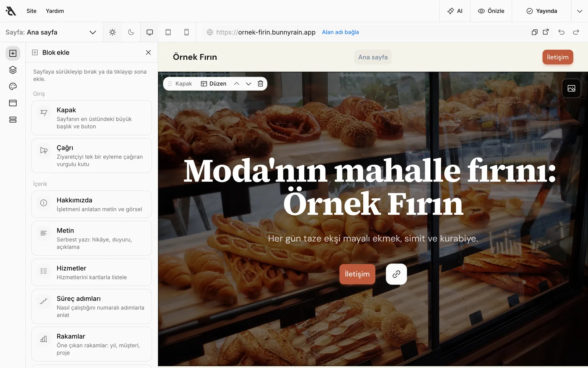Image resolution: width=588 pixels, height=368 pixels.
Task: Click the Önizle preview button
Action: [x=491, y=11]
